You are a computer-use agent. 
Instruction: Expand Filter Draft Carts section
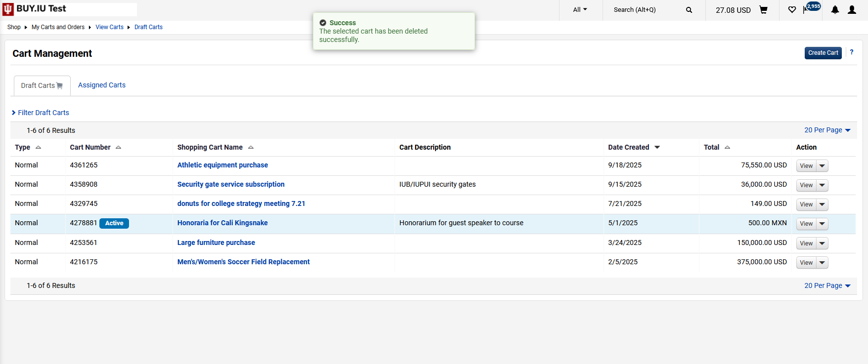click(x=41, y=113)
